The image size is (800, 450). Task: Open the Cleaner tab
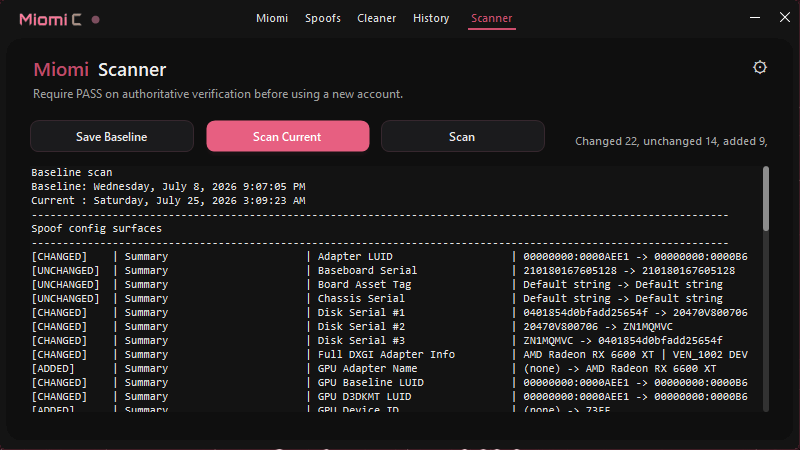377,18
